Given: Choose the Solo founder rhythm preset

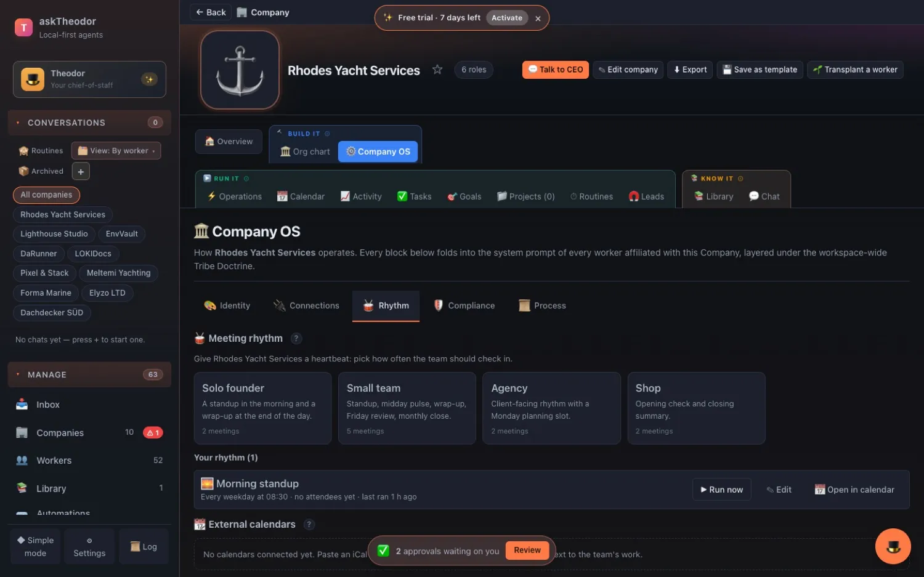Looking at the screenshot, I should pos(262,408).
